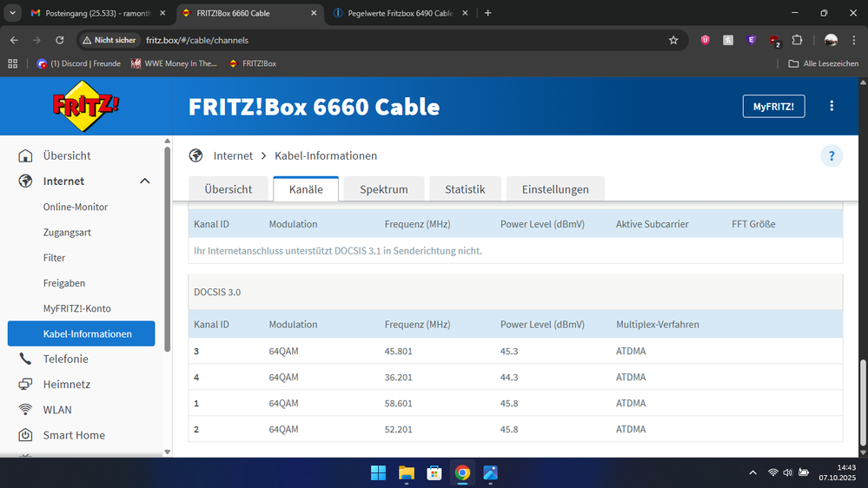Go back to previous page
Viewport: 868px width, 488px height.
coord(14,40)
